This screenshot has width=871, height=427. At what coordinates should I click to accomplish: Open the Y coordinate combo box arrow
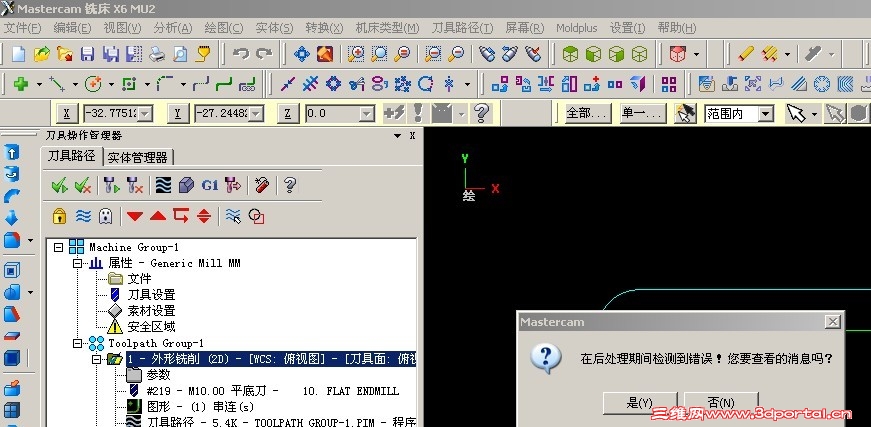coord(256,114)
